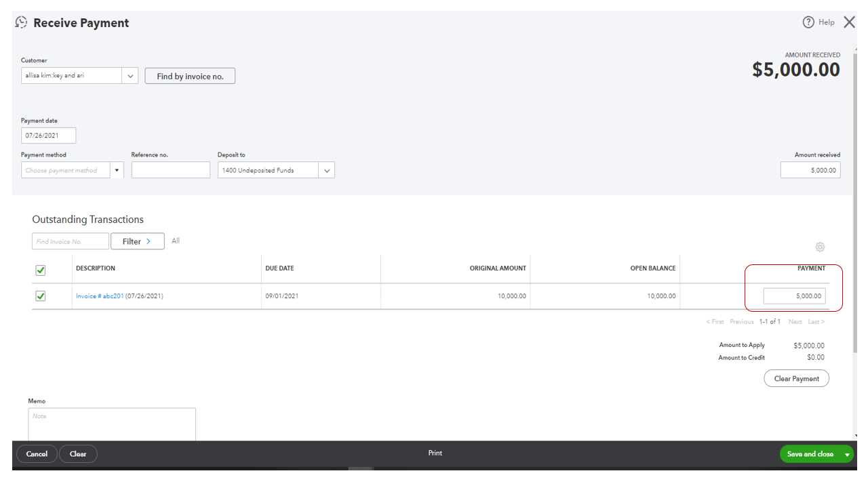Viewport: 868px width, 488px height.
Task: Open the Invoice # abc201 link
Action: tap(100, 296)
